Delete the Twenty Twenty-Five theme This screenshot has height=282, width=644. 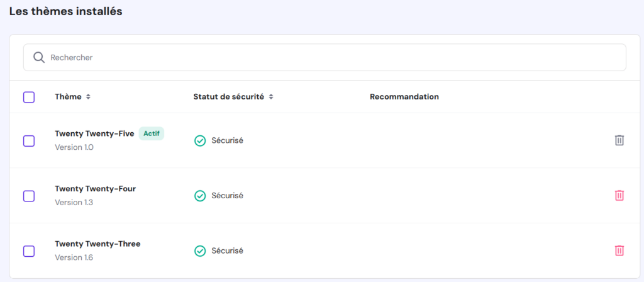619,140
